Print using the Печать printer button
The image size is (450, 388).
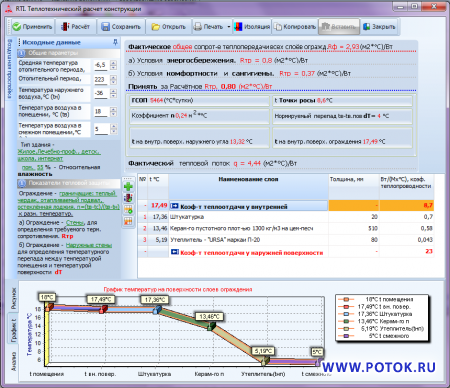click(208, 27)
